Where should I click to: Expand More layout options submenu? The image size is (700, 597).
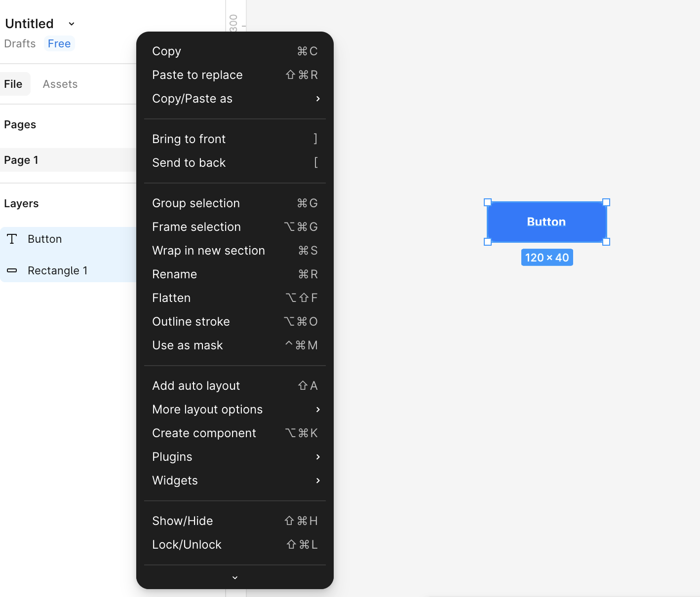(234, 410)
